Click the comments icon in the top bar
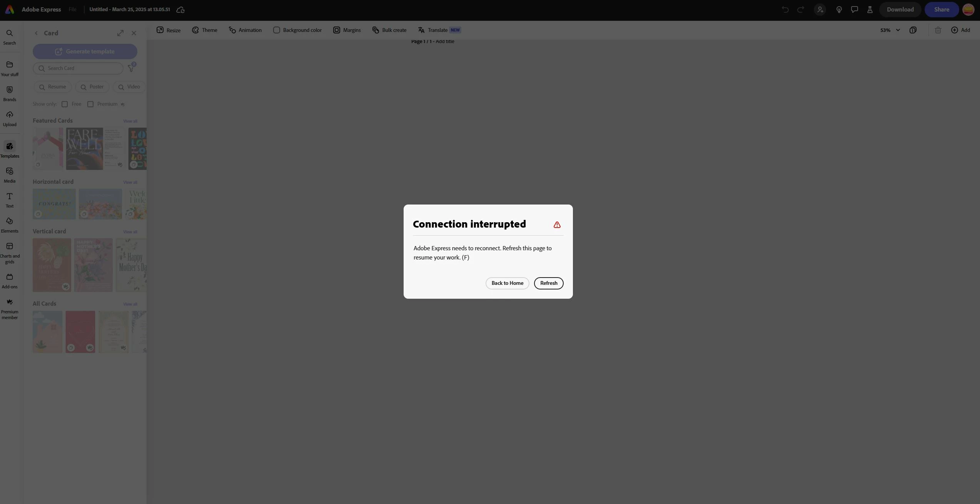The height and width of the screenshot is (504, 980). point(854,10)
